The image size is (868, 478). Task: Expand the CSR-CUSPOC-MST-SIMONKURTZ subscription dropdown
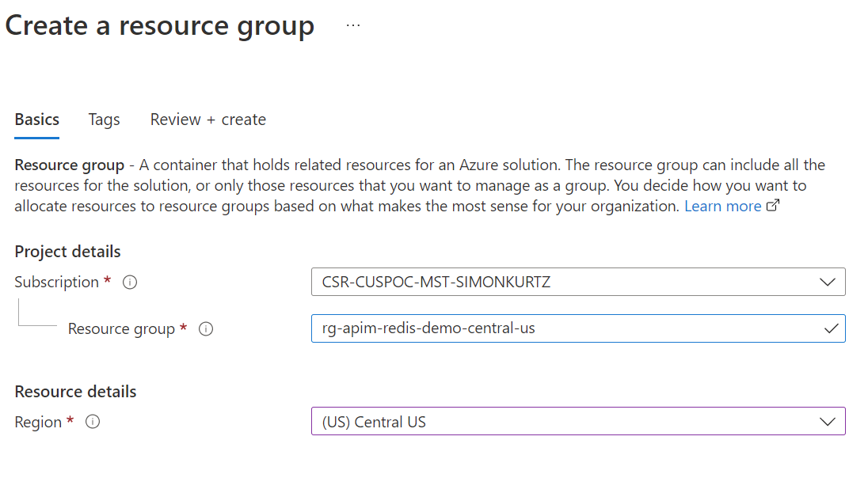[578, 283]
